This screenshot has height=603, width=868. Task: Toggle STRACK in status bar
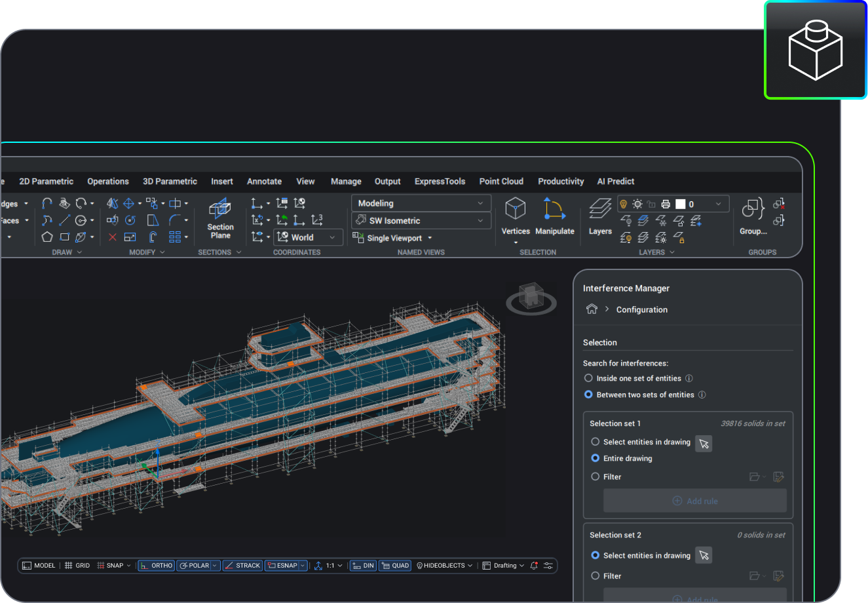click(x=242, y=566)
